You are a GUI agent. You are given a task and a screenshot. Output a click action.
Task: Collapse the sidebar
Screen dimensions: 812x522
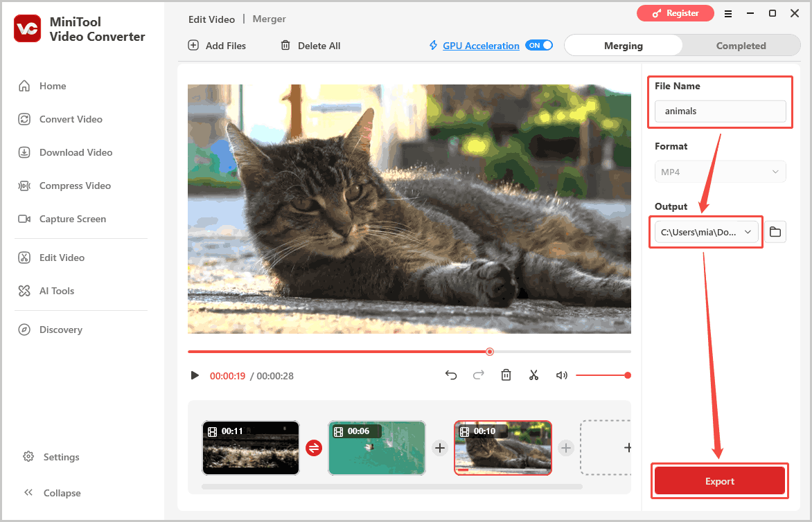pyautogui.click(x=52, y=492)
